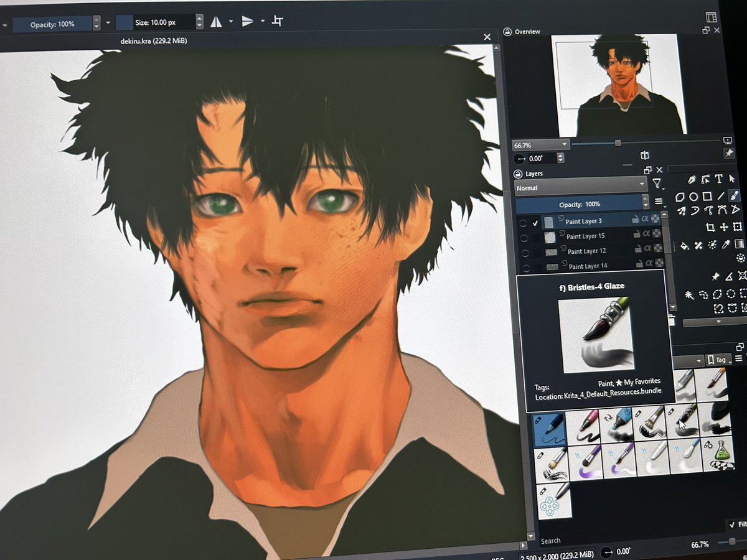Screen dimensions: 747x560
Task: Open dropdown left of Size slider
Action: [x=108, y=23]
